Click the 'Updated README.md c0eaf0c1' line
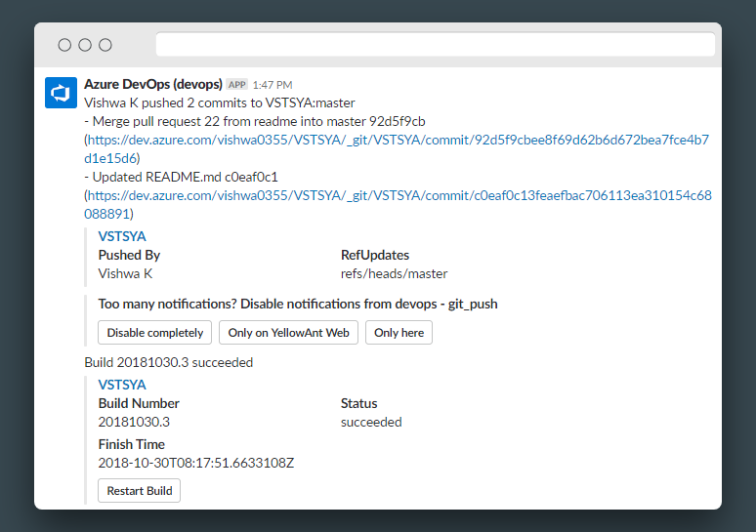Viewport: 756px width, 532px height. pos(182,178)
